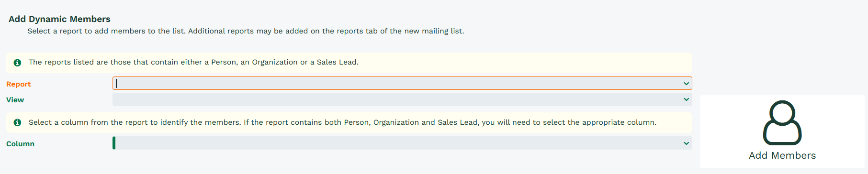Click the View selection field

tap(402, 99)
